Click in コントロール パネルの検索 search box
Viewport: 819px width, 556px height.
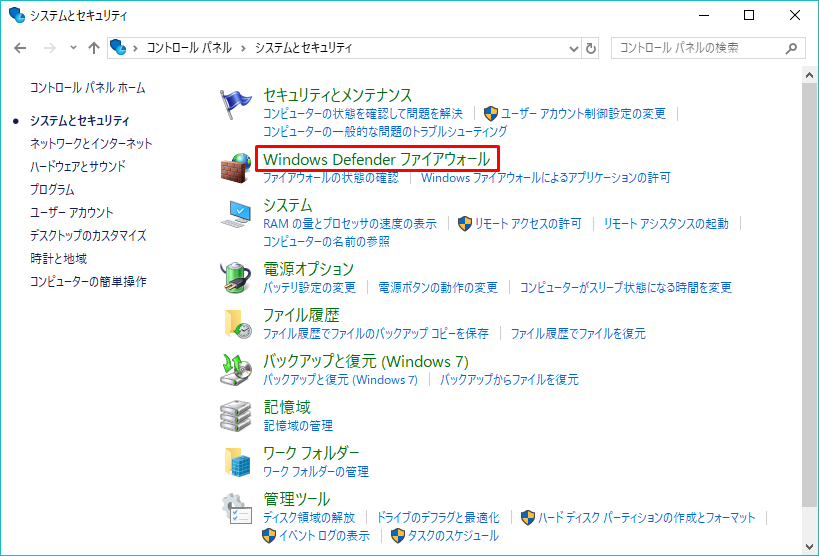[x=708, y=48]
